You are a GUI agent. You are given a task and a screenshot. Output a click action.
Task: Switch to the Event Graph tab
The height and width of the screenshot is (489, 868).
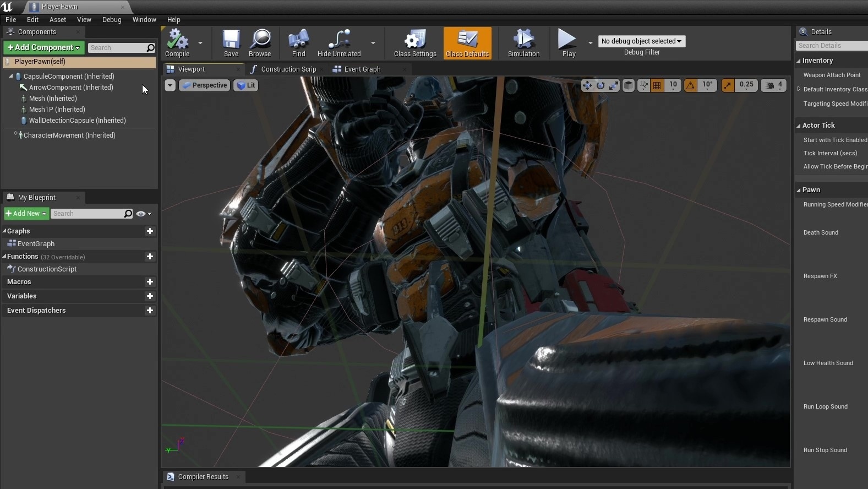362,69
